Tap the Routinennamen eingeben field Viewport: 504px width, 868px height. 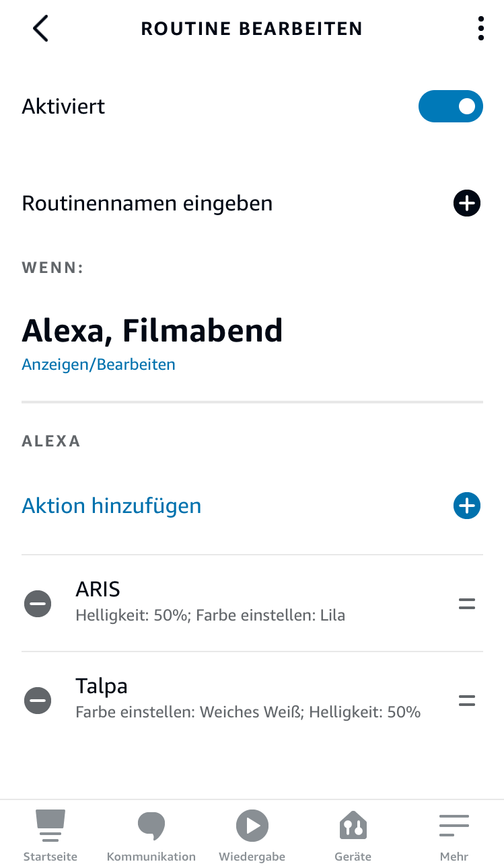[147, 203]
